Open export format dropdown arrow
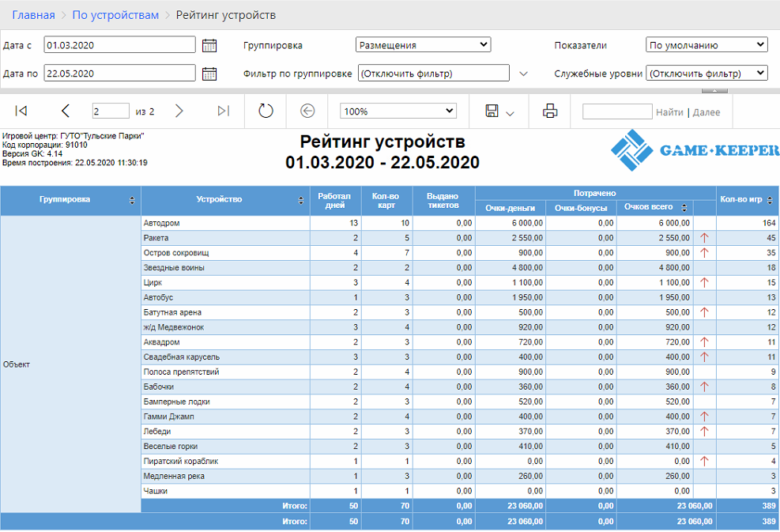This screenshot has height=532, width=780. 510,114
